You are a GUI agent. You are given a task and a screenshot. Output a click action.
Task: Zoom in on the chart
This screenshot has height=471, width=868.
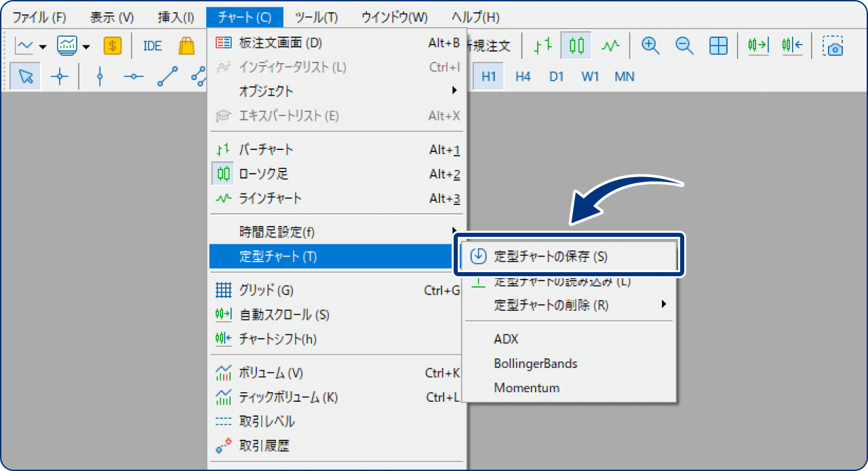(650, 45)
